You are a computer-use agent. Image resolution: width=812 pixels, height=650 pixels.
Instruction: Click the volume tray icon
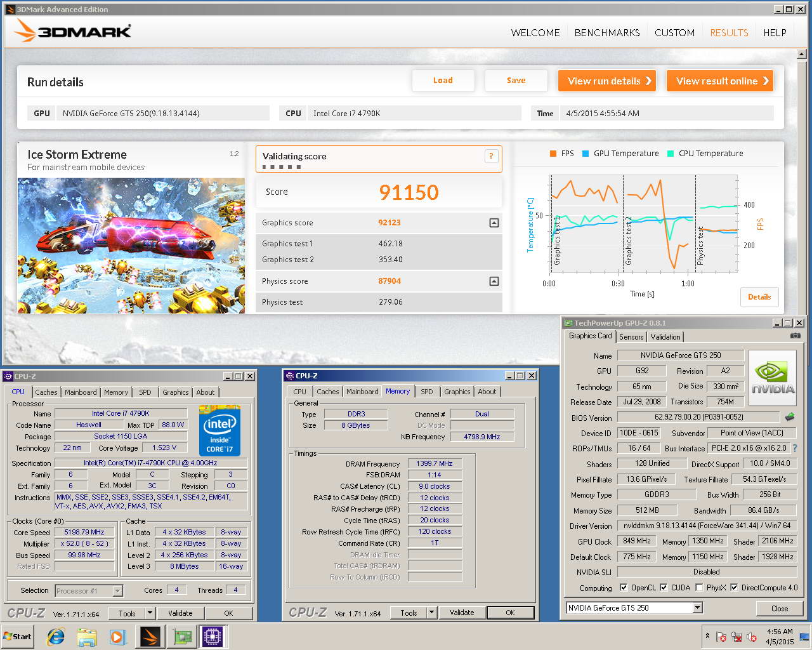pos(752,637)
